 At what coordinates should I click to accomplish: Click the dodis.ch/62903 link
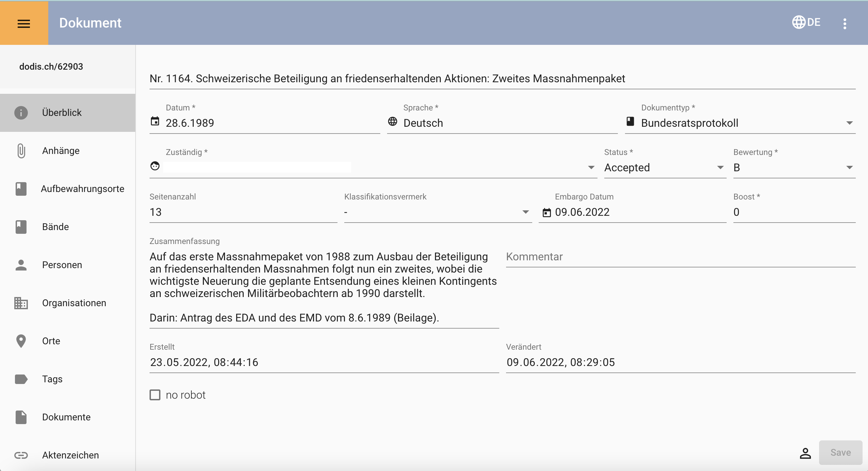[51, 67]
